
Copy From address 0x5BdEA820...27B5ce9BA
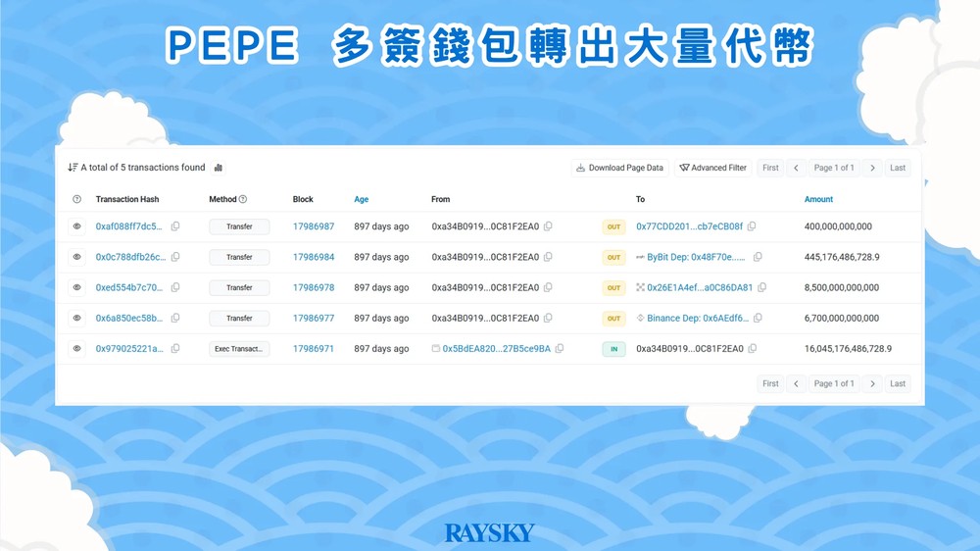[x=560, y=348]
